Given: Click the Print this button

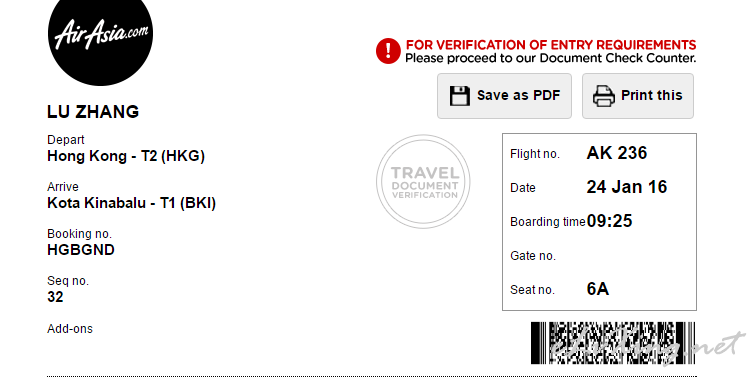Looking at the screenshot, I should click(638, 96).
